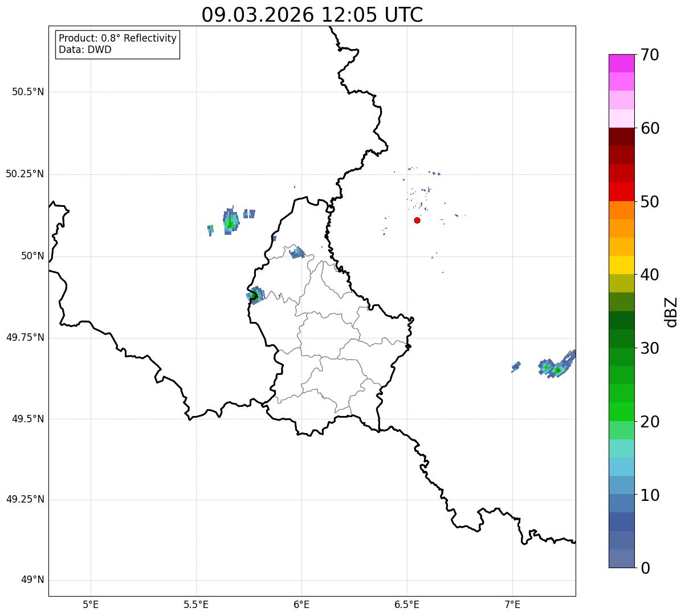Click the green-core radar echo near 5.65°E 50.1°N

[230, 222]
